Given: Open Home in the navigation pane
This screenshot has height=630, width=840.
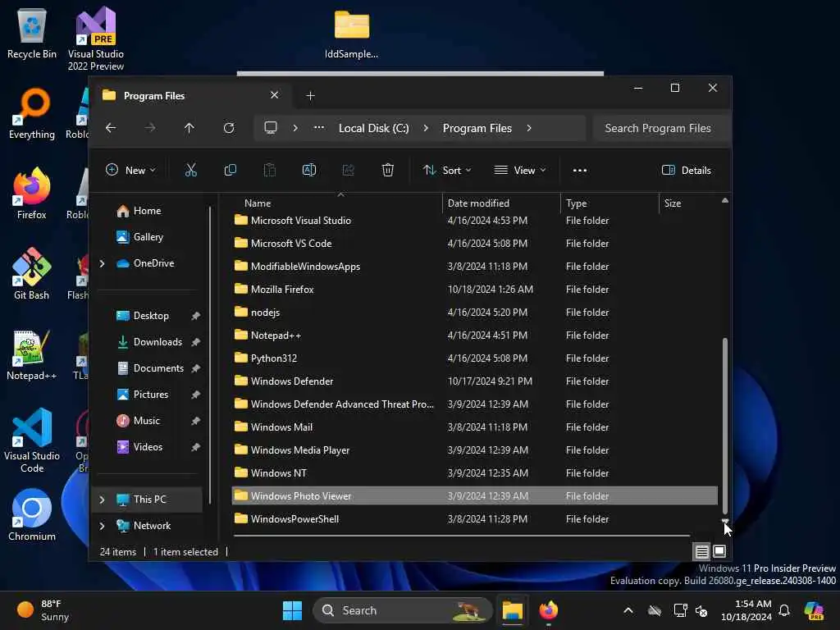Looking at the screenshot, I should pyautogui.click(x=147, y=211).
